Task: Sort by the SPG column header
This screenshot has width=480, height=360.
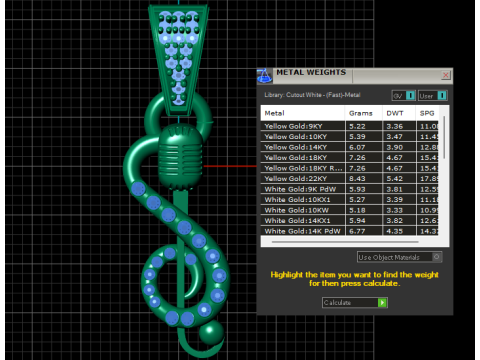Action: [x=427, y=113]
